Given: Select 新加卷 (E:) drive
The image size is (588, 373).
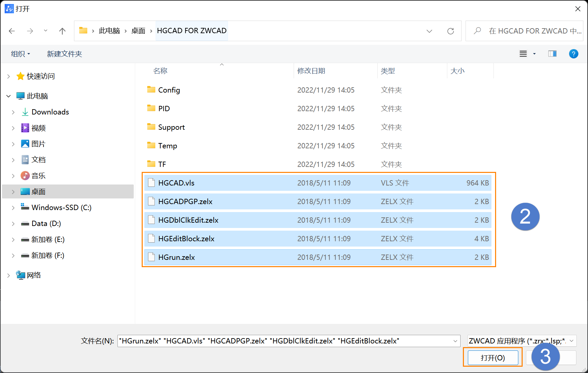Looking at the screenshot, I should point(48,240).
